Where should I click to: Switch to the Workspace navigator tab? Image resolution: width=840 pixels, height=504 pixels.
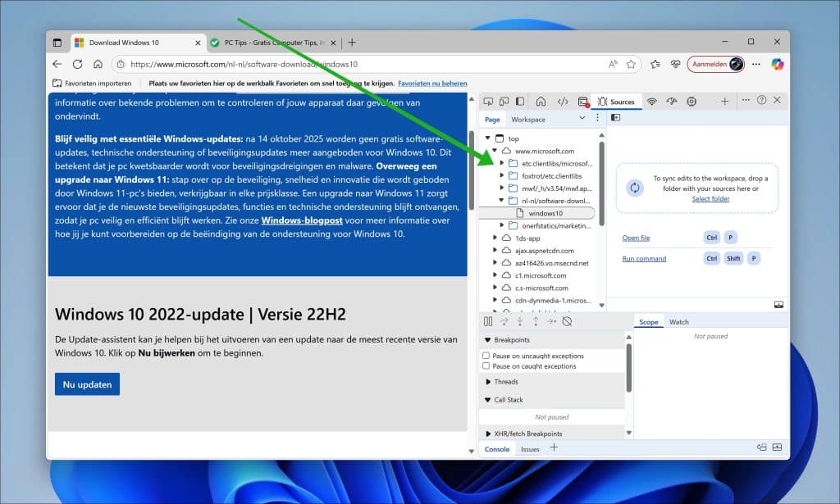(x=528, y=120)
